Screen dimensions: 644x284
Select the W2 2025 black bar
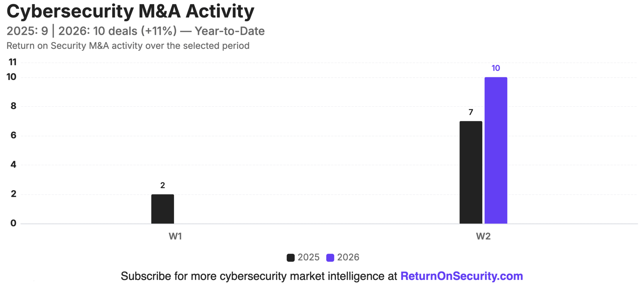[x=471, y=172]
